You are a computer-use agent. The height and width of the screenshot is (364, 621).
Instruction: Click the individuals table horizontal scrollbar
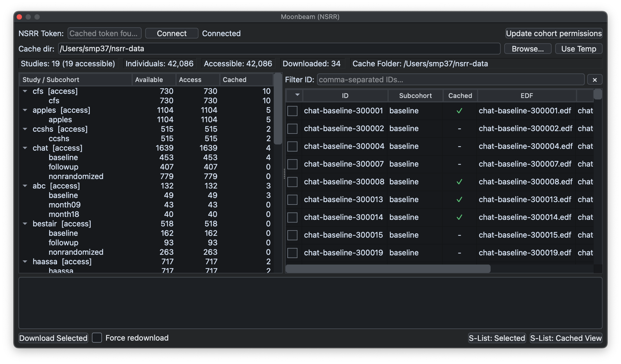388,269
